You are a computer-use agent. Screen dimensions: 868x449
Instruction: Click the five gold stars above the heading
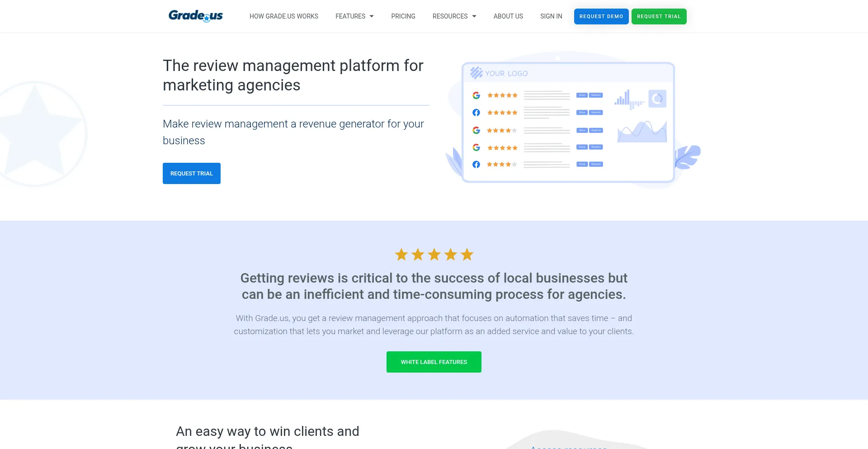click(434, 255)
